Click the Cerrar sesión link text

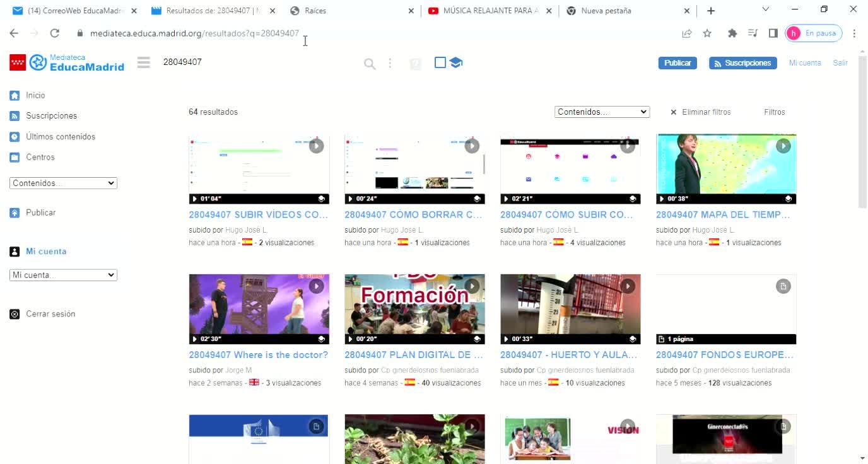(50, 314)
